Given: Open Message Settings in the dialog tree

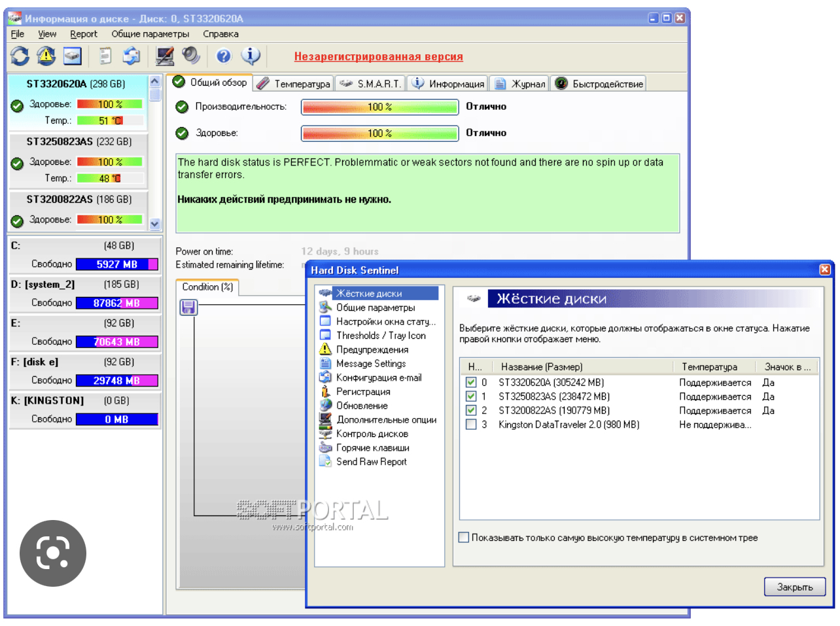Looking at the screenshot, I should [x=371, y=364].
